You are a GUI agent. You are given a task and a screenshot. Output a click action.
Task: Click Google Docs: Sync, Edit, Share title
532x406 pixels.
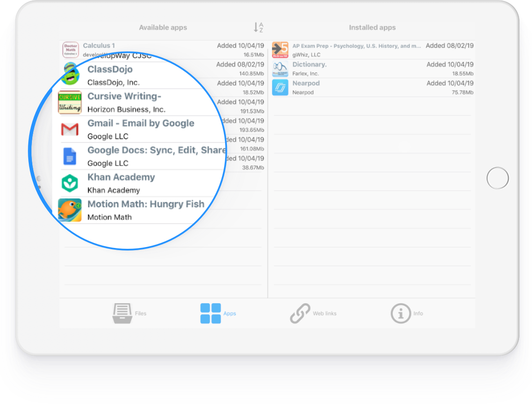157,150
